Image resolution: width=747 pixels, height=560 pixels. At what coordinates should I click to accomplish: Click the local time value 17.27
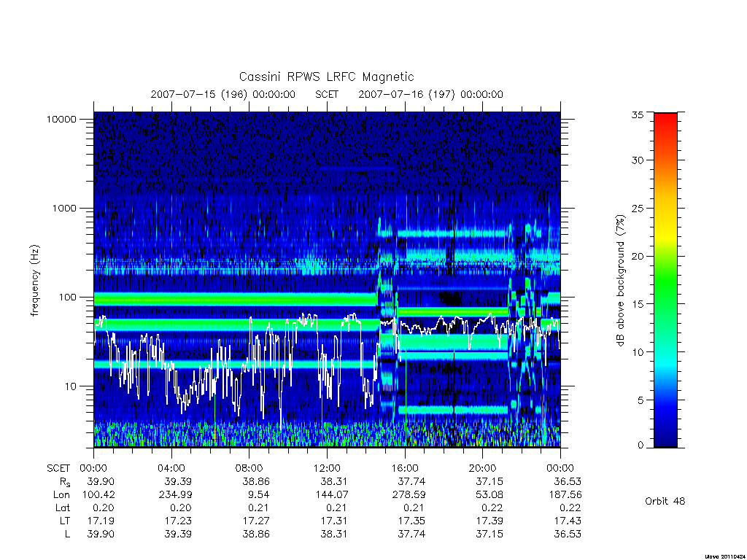tap(256, 521)
